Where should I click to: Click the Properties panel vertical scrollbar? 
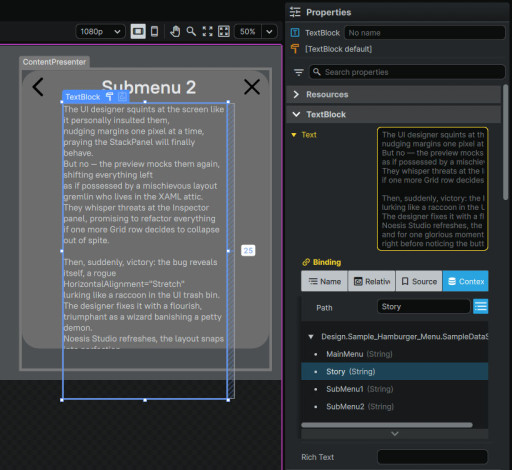point(505,142)
